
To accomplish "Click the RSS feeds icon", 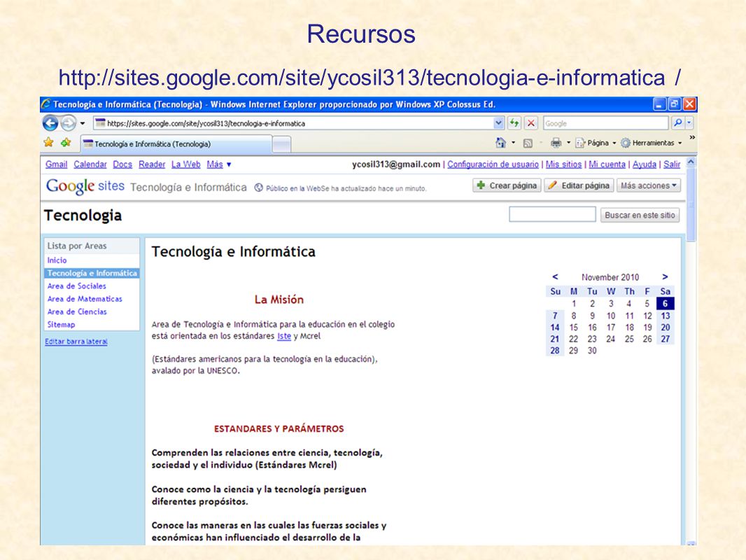I will pos(528,143).
